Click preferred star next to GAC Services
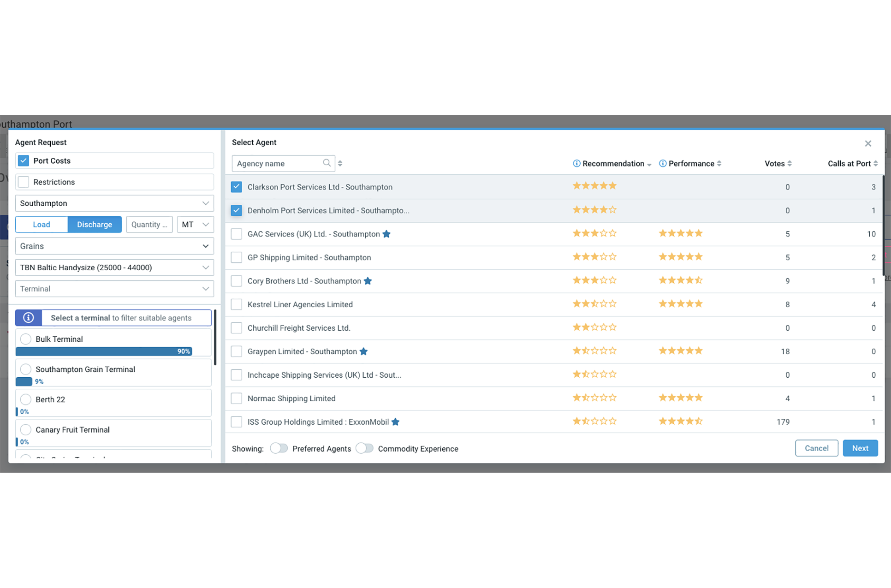 (x=386, y=234)
